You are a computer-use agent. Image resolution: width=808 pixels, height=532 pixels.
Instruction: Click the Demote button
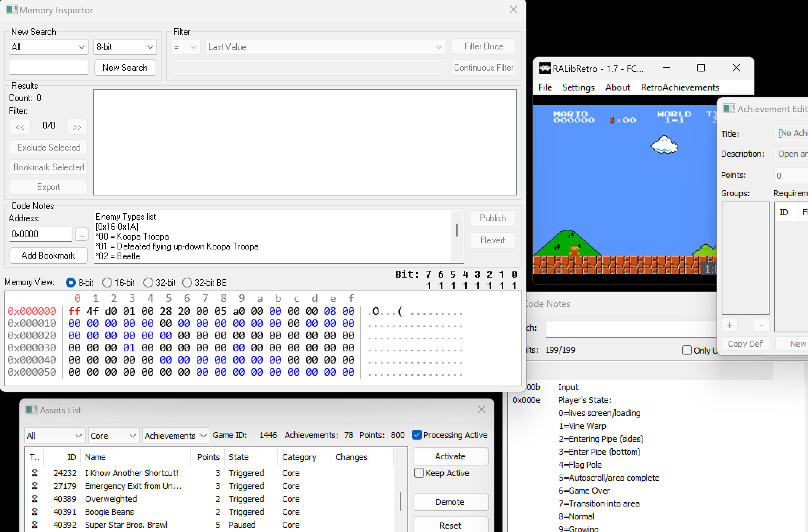pos(450,502)
